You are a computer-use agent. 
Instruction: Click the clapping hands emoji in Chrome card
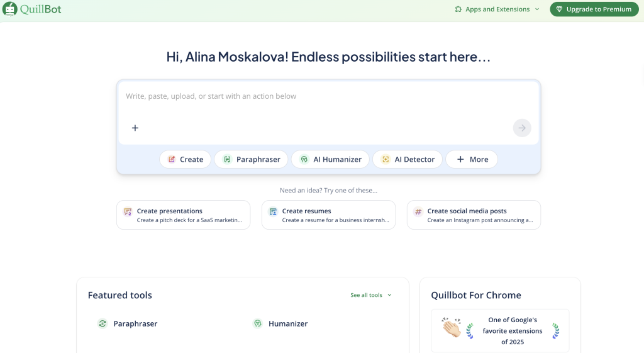[x=452, y=328]
